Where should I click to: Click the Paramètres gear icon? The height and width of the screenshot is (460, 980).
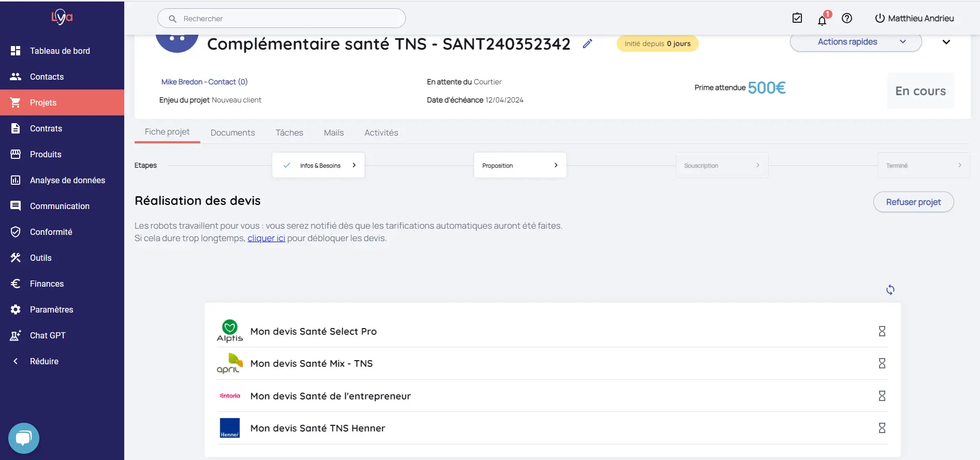(x=16, y=309)
